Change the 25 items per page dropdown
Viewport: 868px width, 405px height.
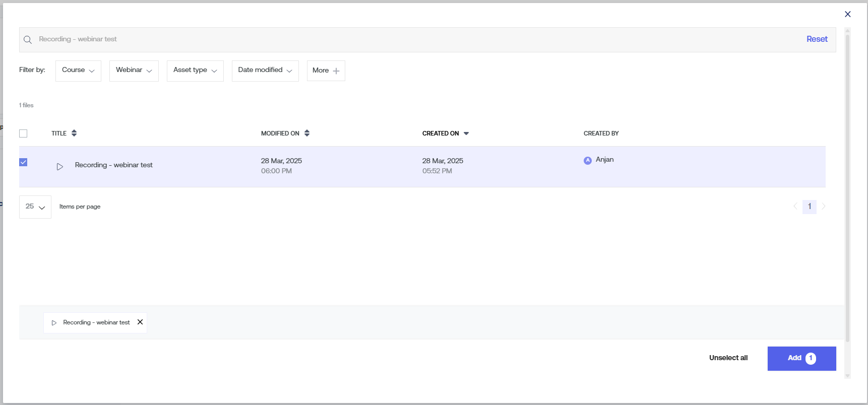click(35, 207)
